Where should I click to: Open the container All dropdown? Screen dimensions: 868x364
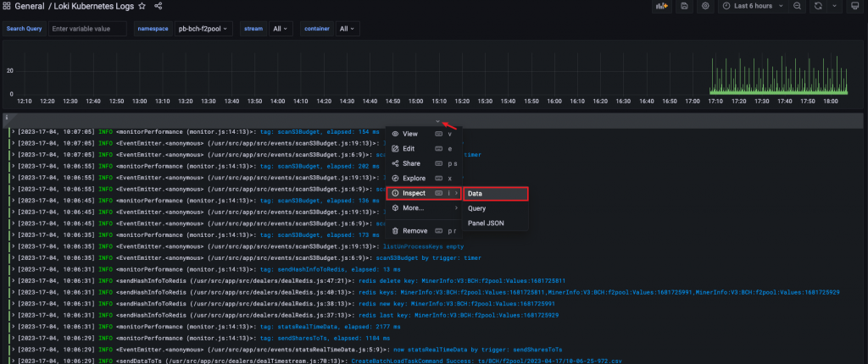point(348,29)
